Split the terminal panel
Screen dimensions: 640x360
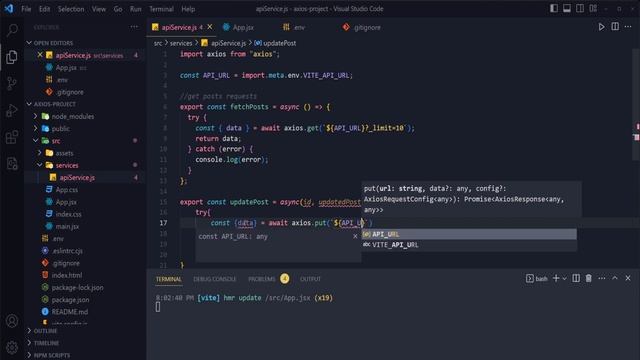click(x=576, y=278)
